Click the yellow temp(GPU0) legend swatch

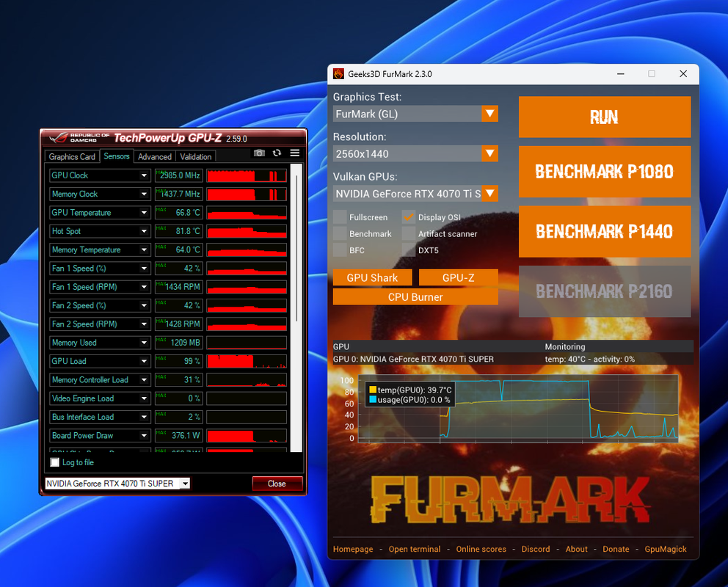(x=373, y=390)
